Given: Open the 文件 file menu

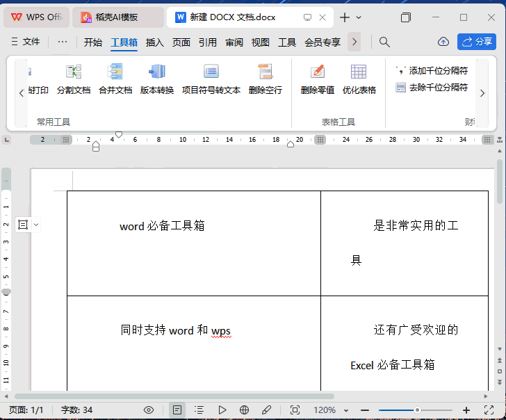Looking at the screenshot, I should pyautogui.click(x=26, y=42).
